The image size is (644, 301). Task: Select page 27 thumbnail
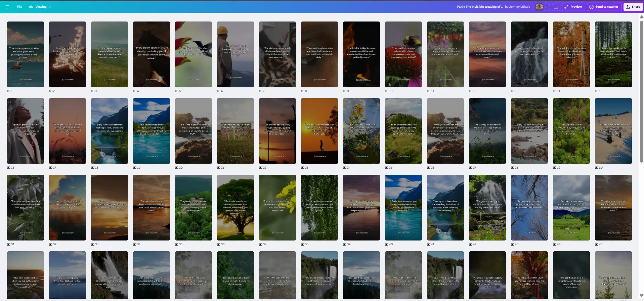[487, 131]
